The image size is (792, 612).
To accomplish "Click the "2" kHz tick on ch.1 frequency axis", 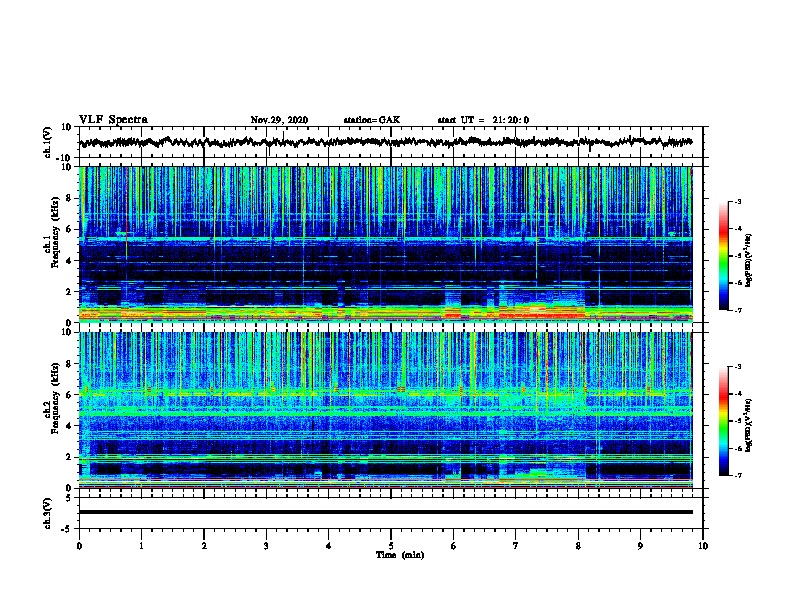I will tap(69, 292).
